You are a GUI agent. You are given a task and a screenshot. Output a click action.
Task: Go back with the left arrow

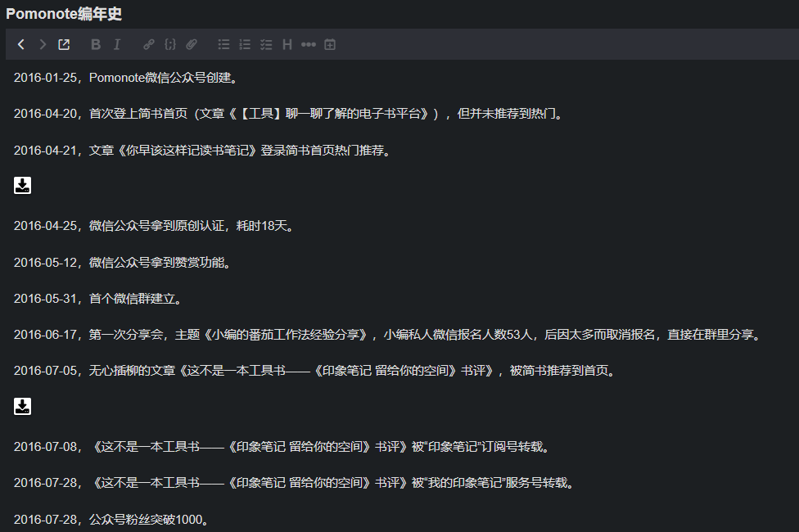(21, 44)
